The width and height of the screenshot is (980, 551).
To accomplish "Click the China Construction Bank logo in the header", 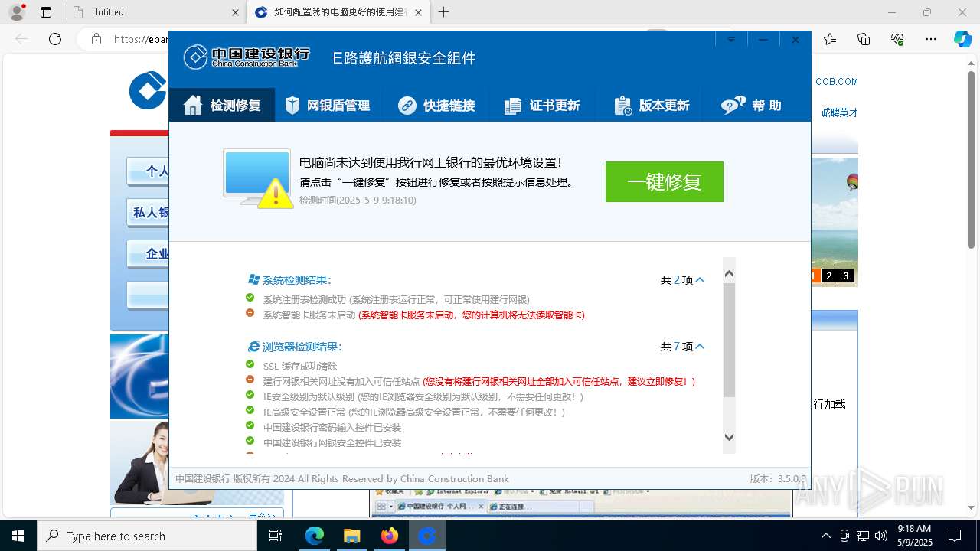I will (247, 57).
